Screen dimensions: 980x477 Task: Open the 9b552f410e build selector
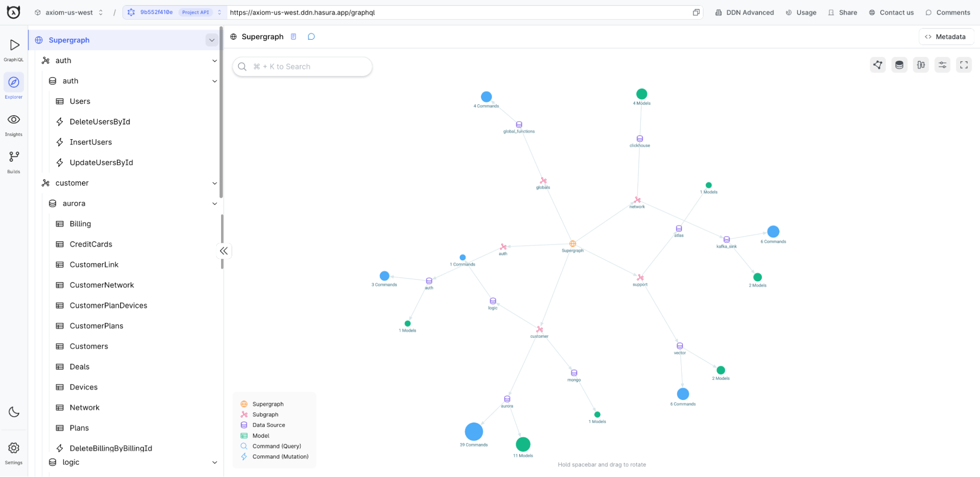[x=174, y=12]
